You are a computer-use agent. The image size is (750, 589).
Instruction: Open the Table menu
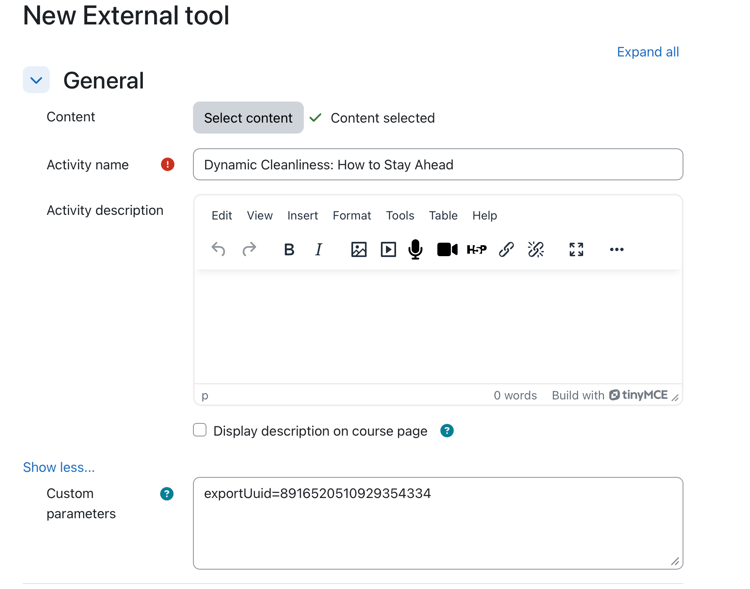443,215
